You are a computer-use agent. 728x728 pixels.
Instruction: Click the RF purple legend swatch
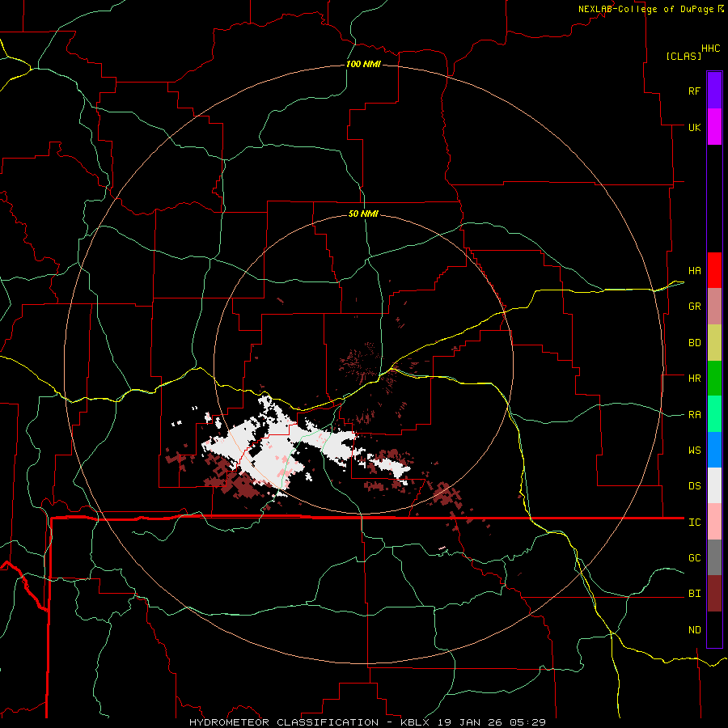click(x=714, y=91)
